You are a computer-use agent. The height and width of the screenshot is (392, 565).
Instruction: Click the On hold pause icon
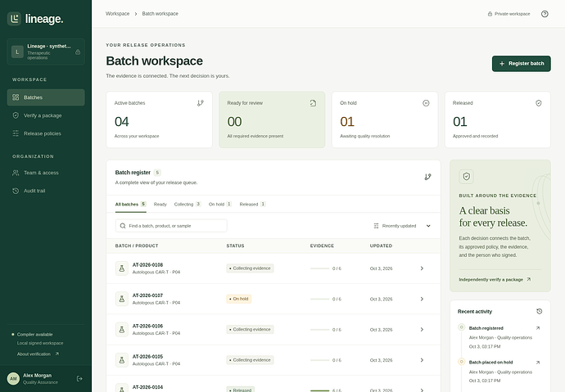[x=426, y=103]
